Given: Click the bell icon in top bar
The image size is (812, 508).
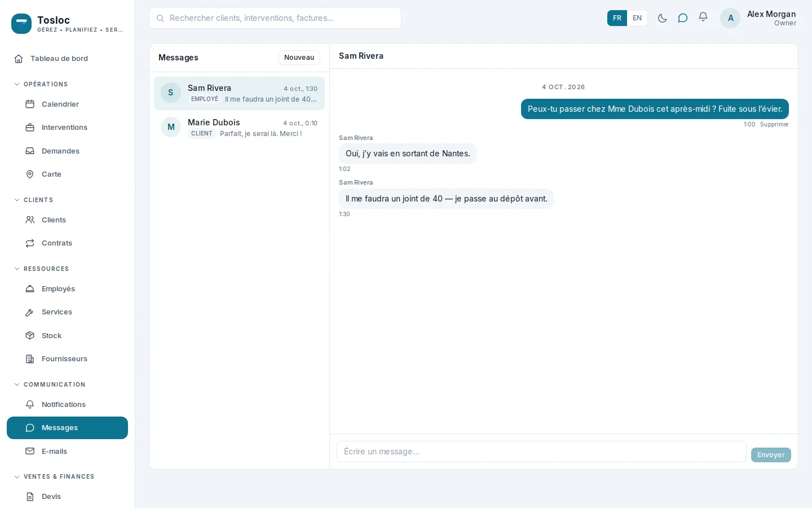Looking at the screenshot, I should click(703, 17).
